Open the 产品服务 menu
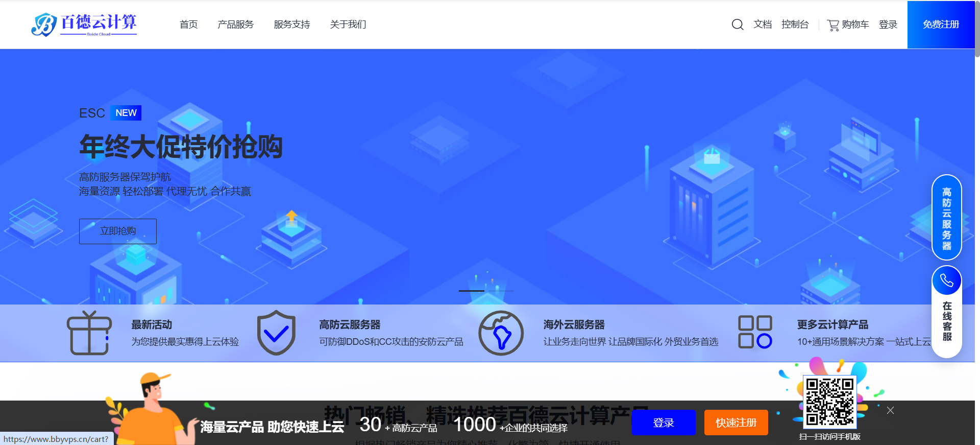The height and width of the screenshot is (445, 980). coord(235,25)
